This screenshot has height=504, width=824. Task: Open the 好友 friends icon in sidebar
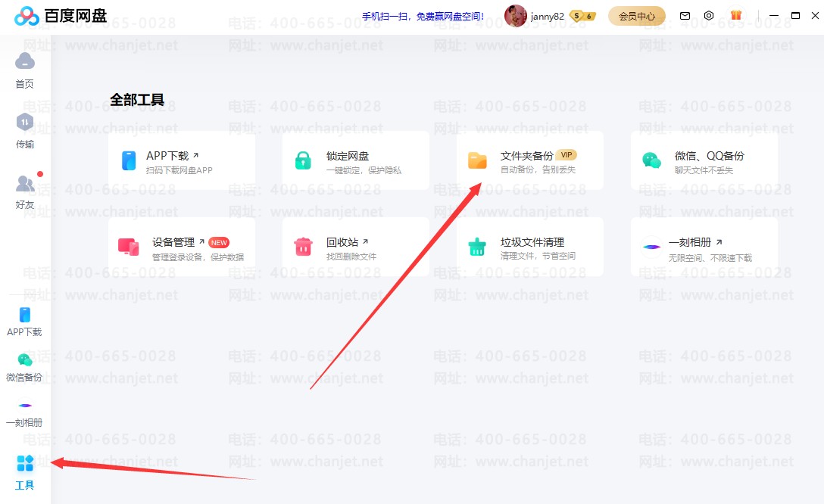[25, 183]
